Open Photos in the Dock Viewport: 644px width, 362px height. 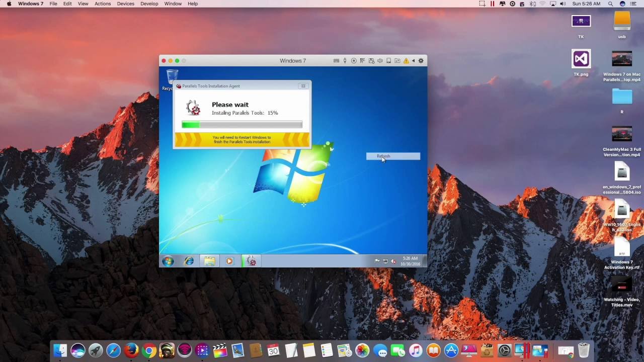[362, 350]
